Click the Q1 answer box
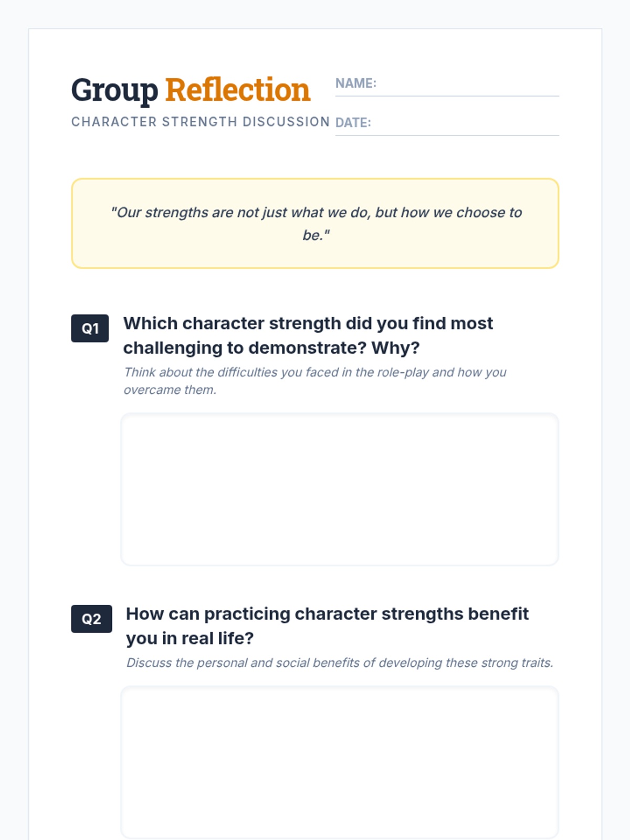Screen dimensions: 630x840 [340, 489]
